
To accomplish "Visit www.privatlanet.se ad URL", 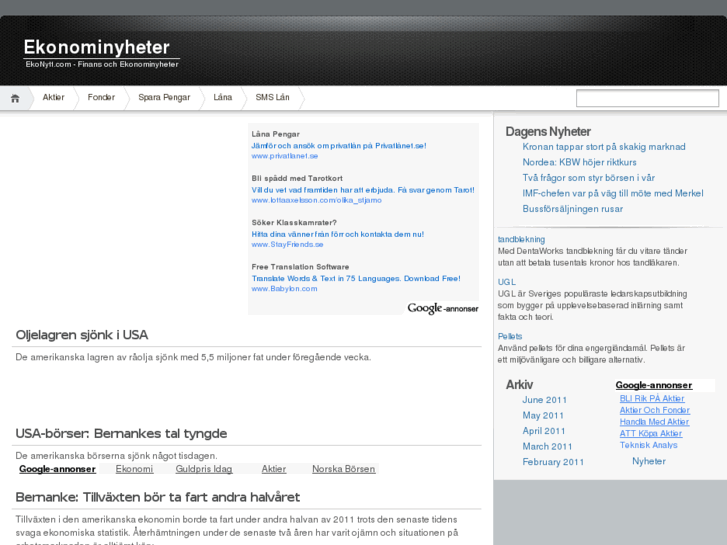I will (284, 156).
